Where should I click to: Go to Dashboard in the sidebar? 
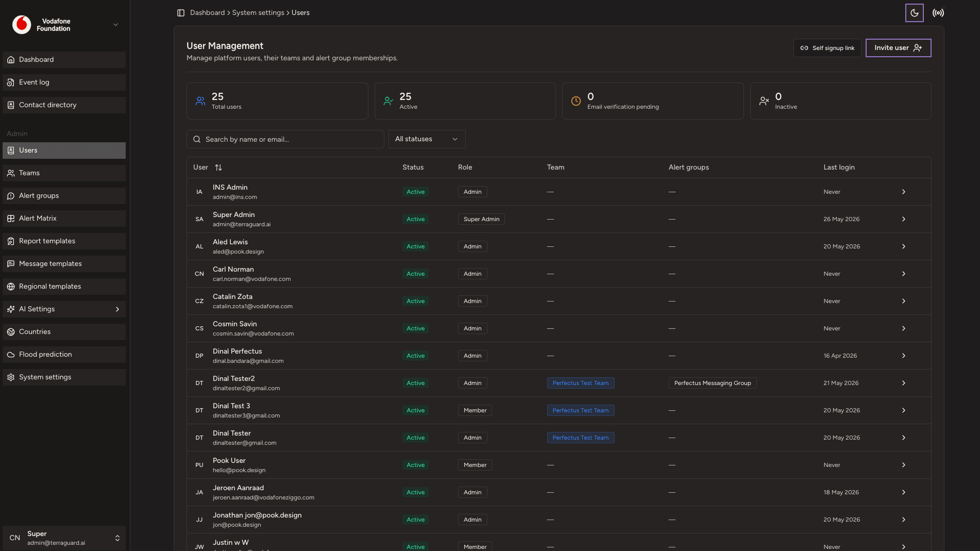64,60
